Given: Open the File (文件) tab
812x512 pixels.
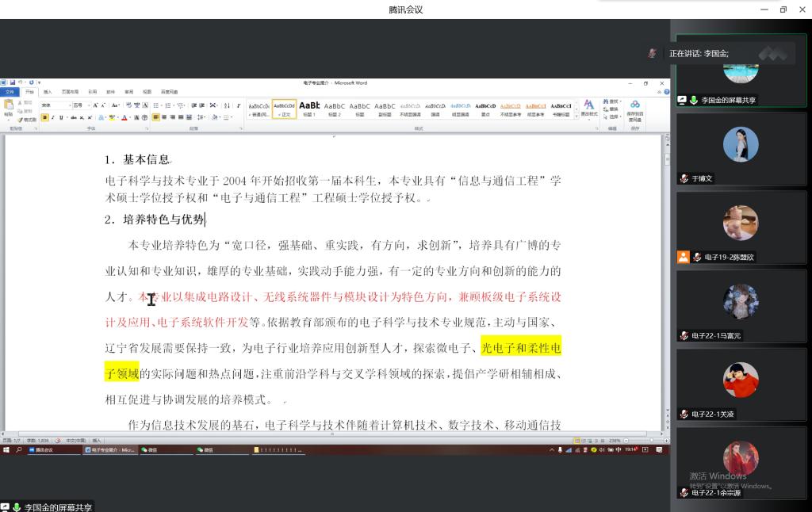Looking at the screenshot, I should [x=10, y=92].
